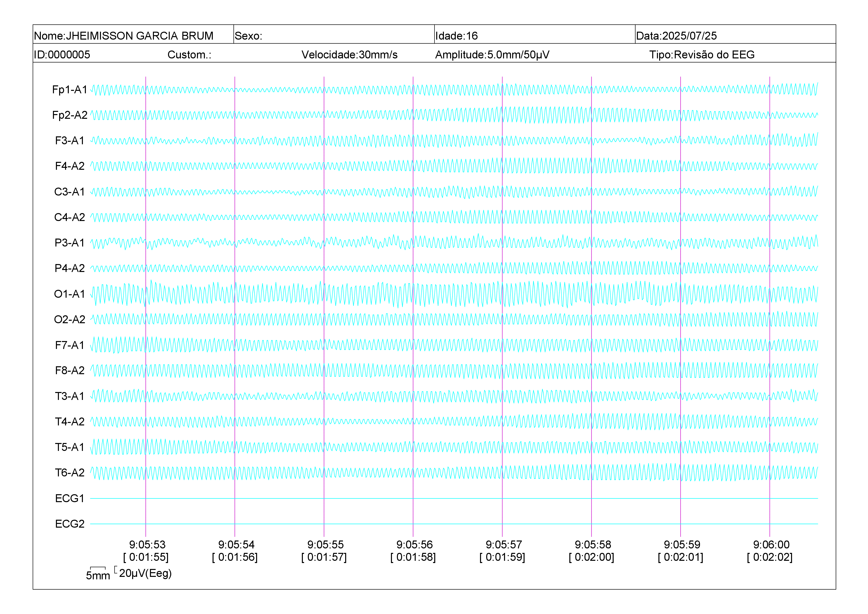Select the O1-A1 channel label

[x=70, y=294]
